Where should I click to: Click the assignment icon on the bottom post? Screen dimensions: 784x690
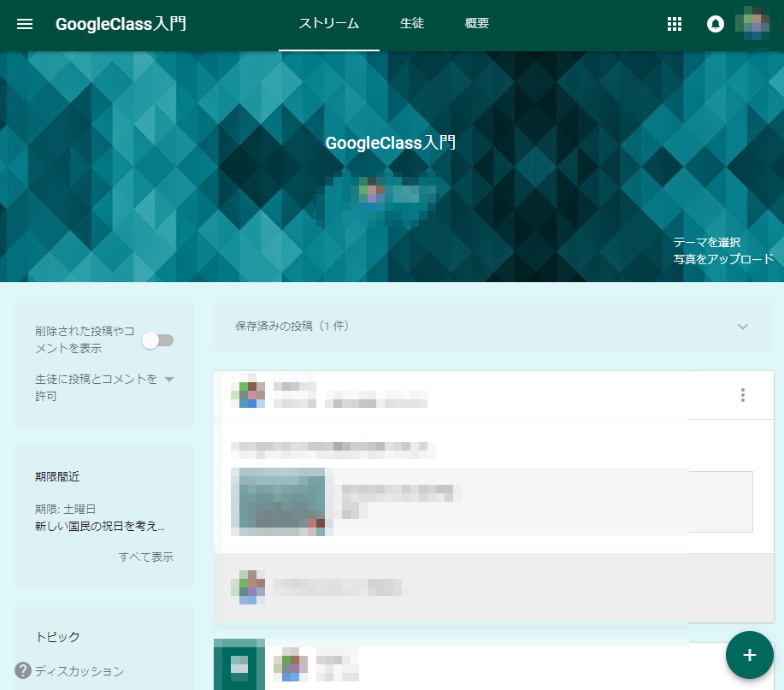pos(239,664)
